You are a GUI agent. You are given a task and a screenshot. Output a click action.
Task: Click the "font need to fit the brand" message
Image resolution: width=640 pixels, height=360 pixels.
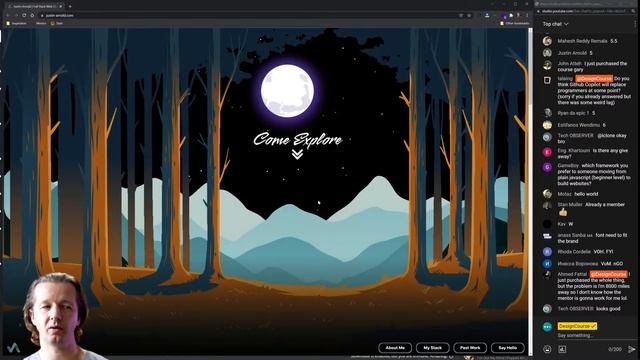(x=592, y=238)
